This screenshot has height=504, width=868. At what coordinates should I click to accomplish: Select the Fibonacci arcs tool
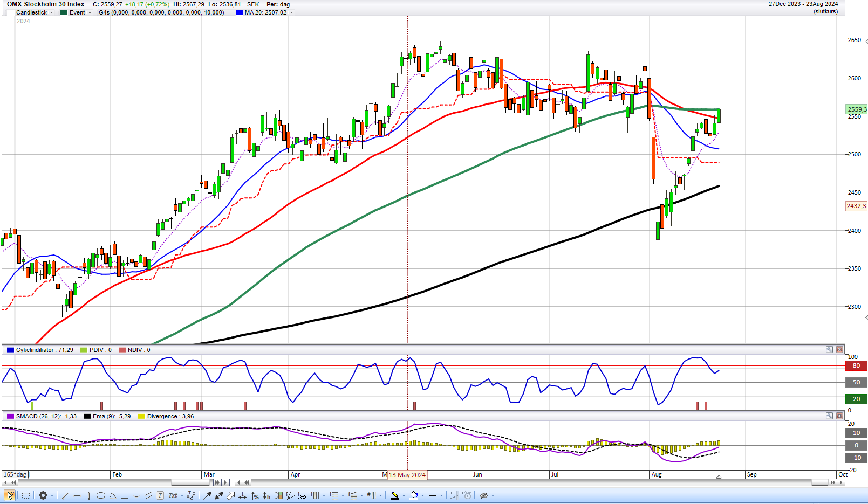click(302, 495)
